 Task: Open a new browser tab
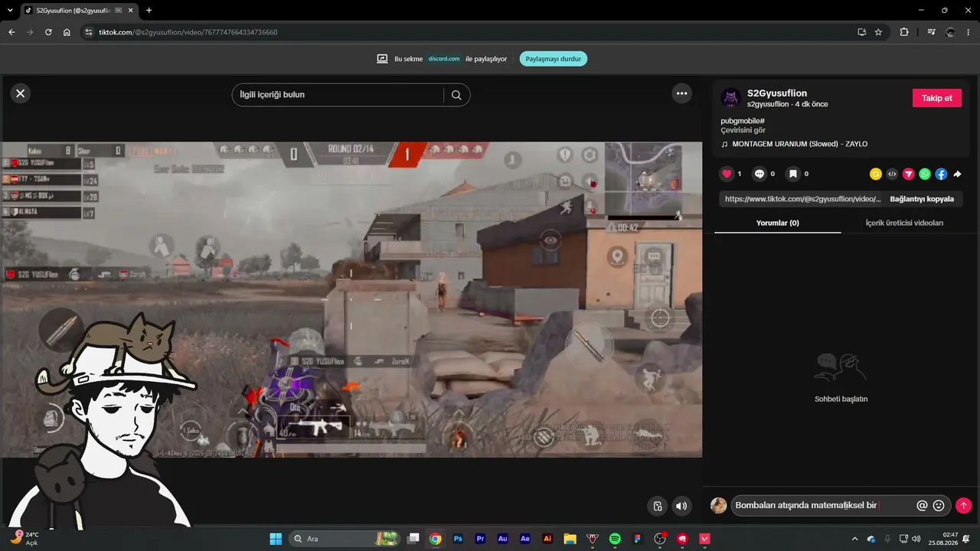click(149, 11)
